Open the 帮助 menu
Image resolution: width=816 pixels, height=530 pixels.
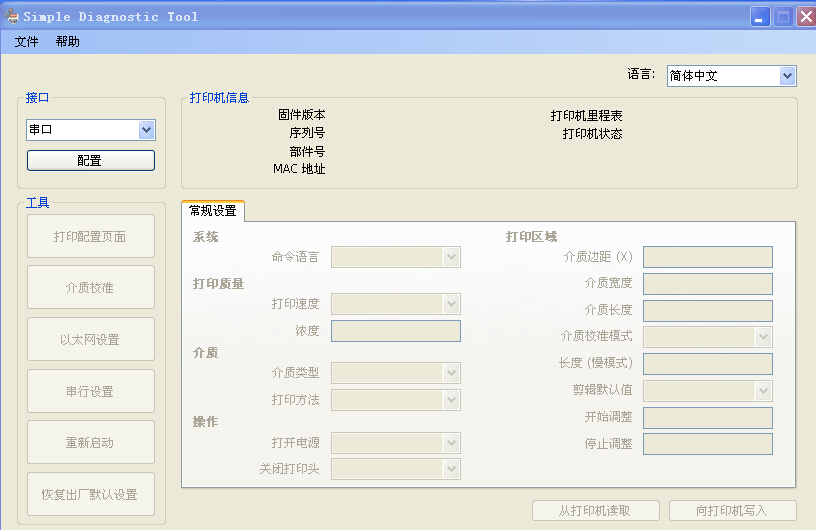68,42
